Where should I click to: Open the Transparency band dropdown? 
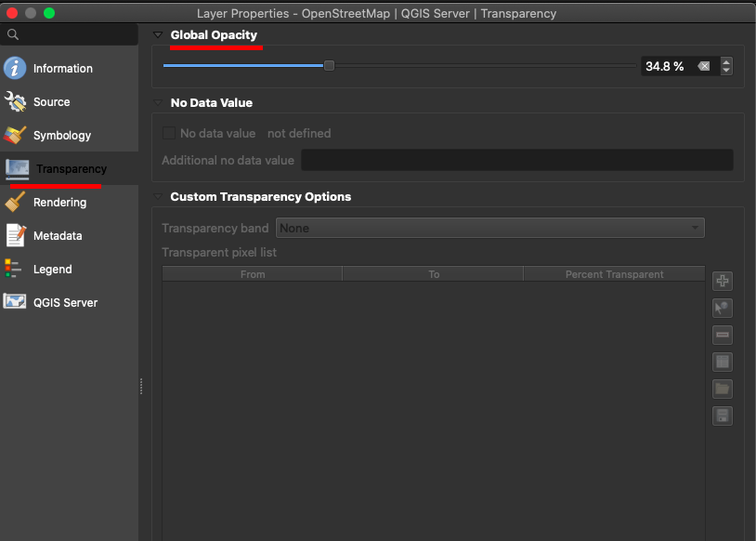click(489, 228)
